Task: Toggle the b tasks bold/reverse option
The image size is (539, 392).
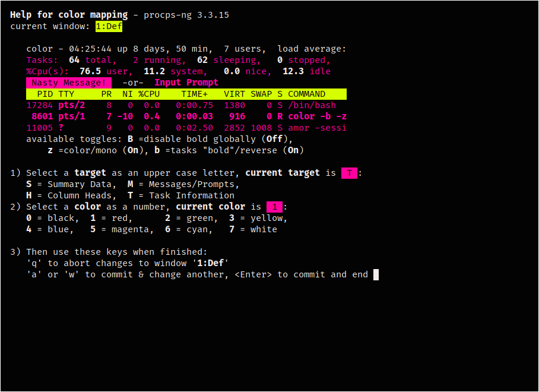Action: 157,150
